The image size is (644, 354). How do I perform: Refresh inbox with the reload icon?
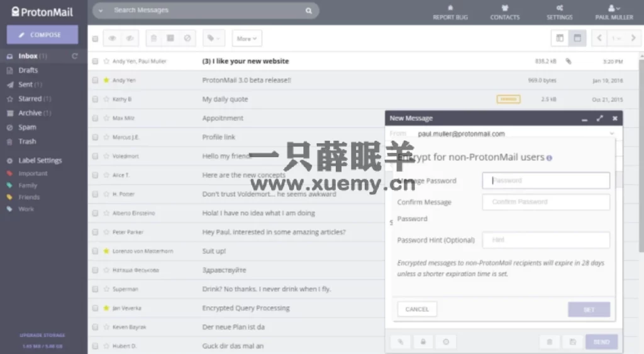(75, 56)
